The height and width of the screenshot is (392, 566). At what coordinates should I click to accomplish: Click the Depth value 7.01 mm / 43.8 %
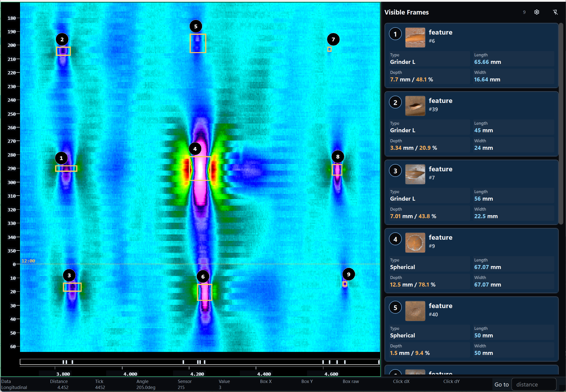[x=413, y=216]
